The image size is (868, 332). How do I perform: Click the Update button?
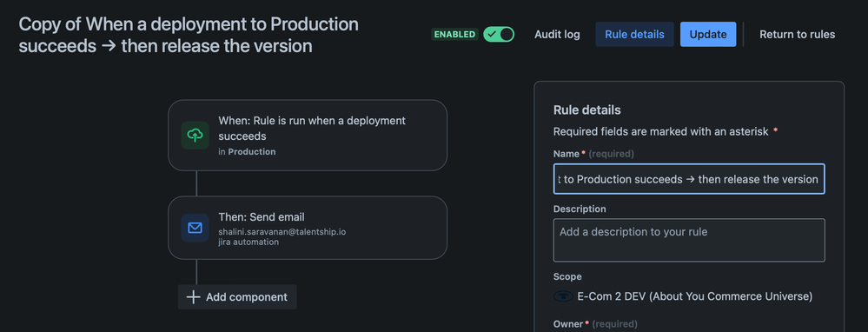click(708, 34)
